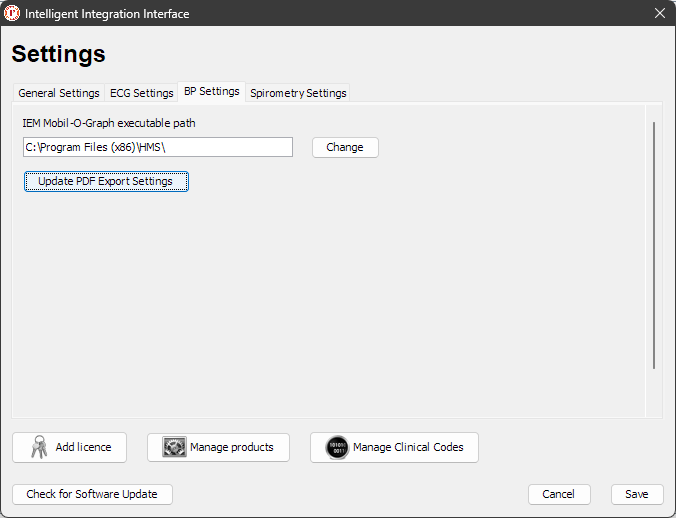676x518 pixels.
Task: Check for Software Update
Action: point(92,494)
